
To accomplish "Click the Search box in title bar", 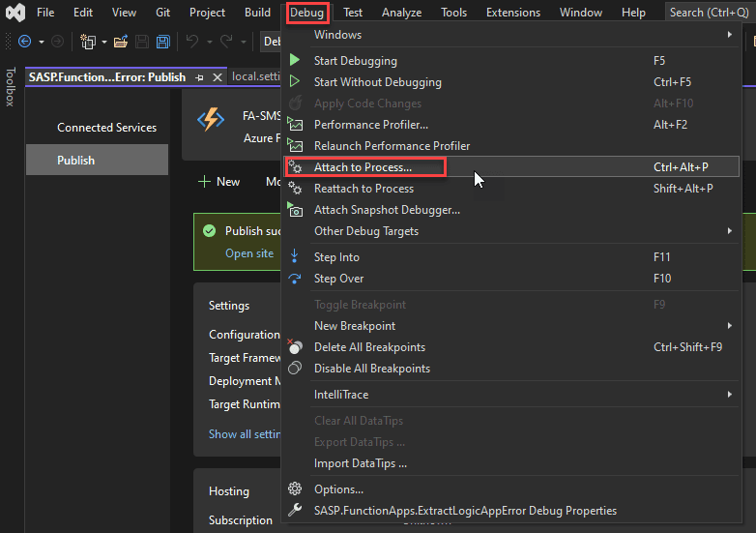I will coord(709,13).
